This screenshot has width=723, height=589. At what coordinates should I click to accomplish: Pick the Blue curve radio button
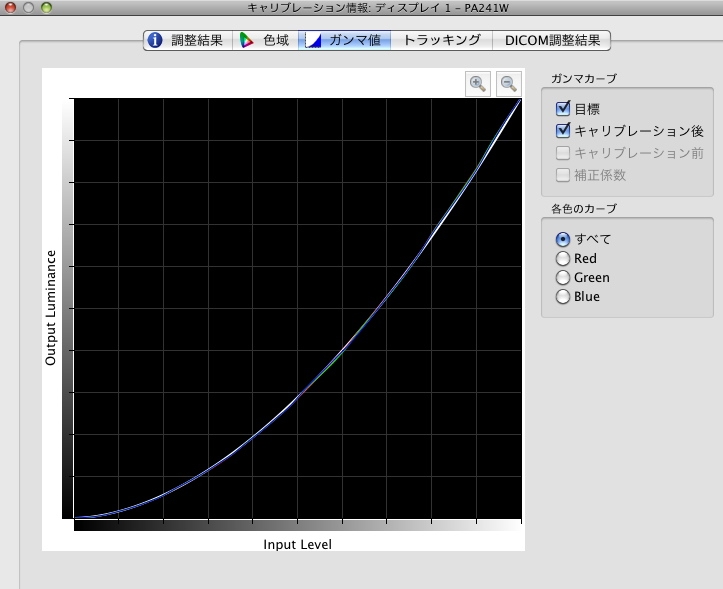pos(563,296)
